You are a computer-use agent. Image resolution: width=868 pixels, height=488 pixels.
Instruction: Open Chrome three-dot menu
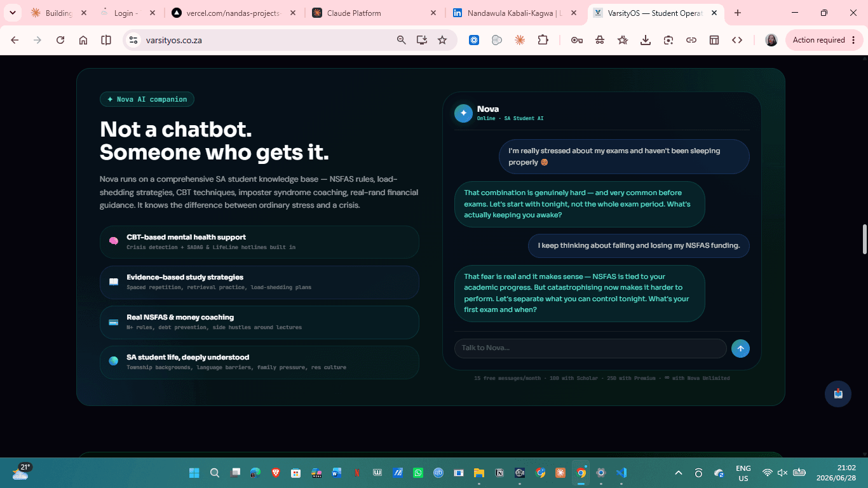point(853,40)
